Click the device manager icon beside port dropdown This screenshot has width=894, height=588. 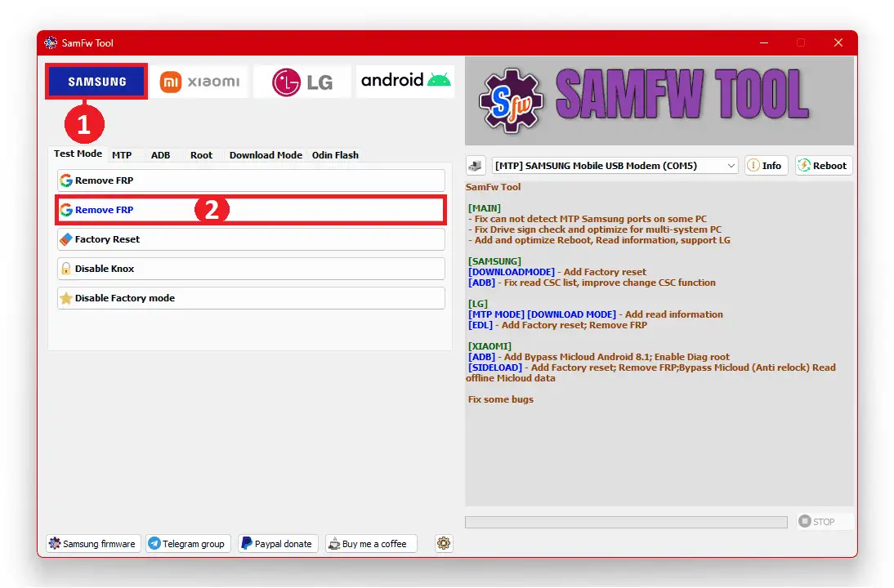click(476, 166)
